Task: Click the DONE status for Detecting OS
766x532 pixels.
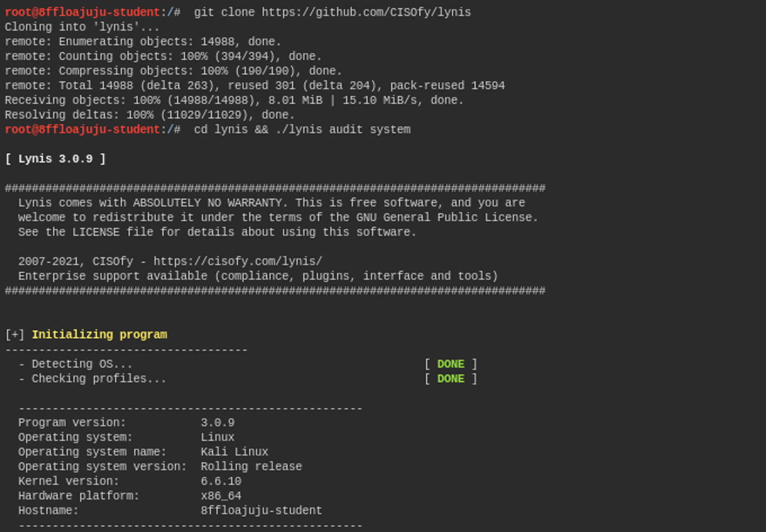Action: click(450, 364)
